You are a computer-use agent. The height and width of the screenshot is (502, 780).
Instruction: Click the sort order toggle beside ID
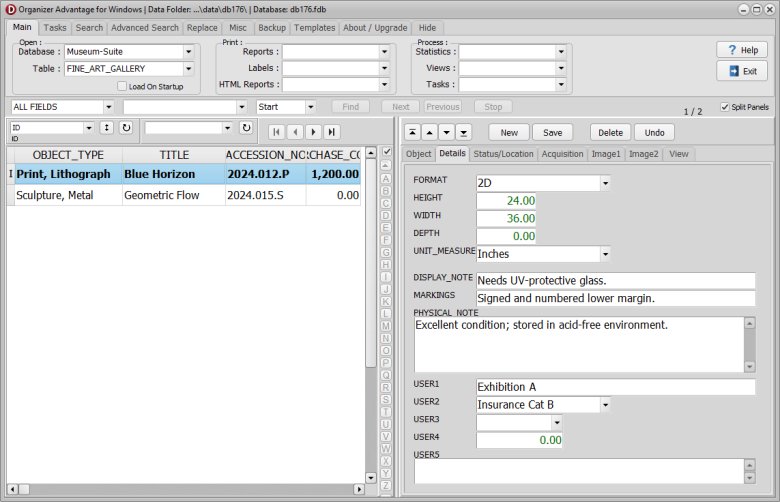(x=106, y=128)
